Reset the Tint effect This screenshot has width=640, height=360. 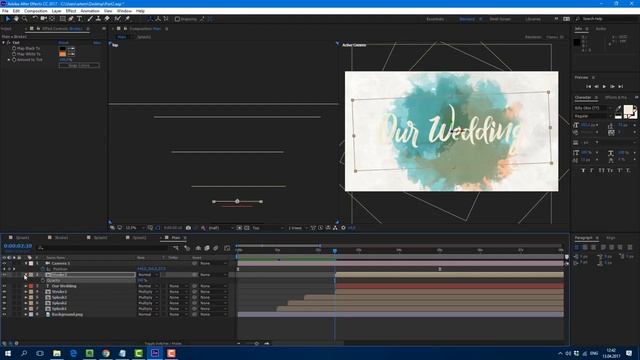(x=63, y=42)
